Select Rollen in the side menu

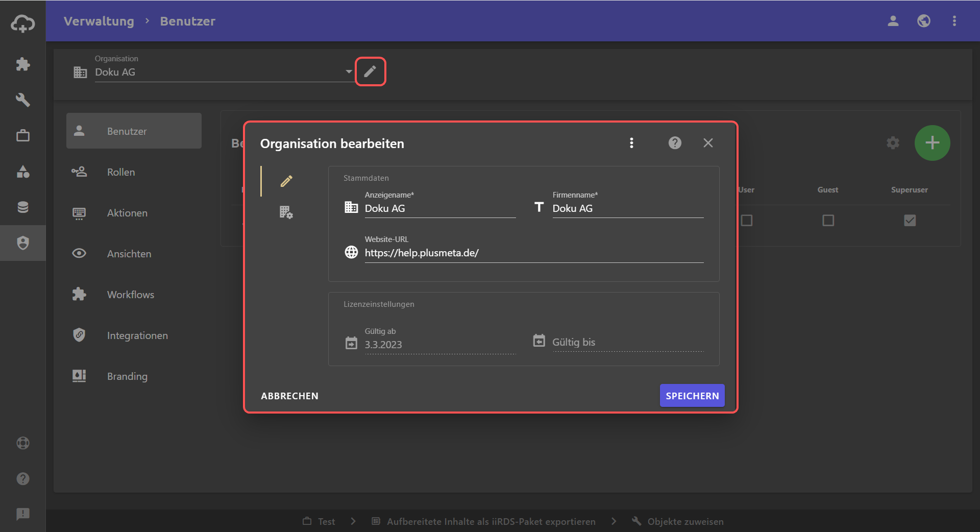(x=121, y=172)
